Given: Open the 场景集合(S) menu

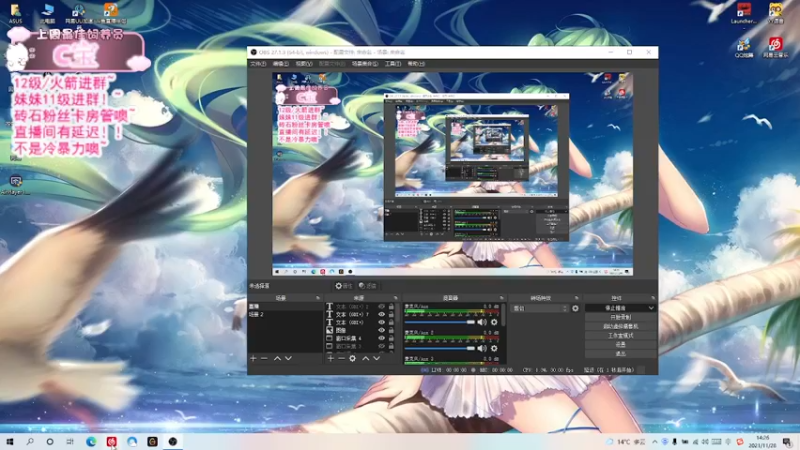Looking at the screenshot, I should [x=365, y=64].
